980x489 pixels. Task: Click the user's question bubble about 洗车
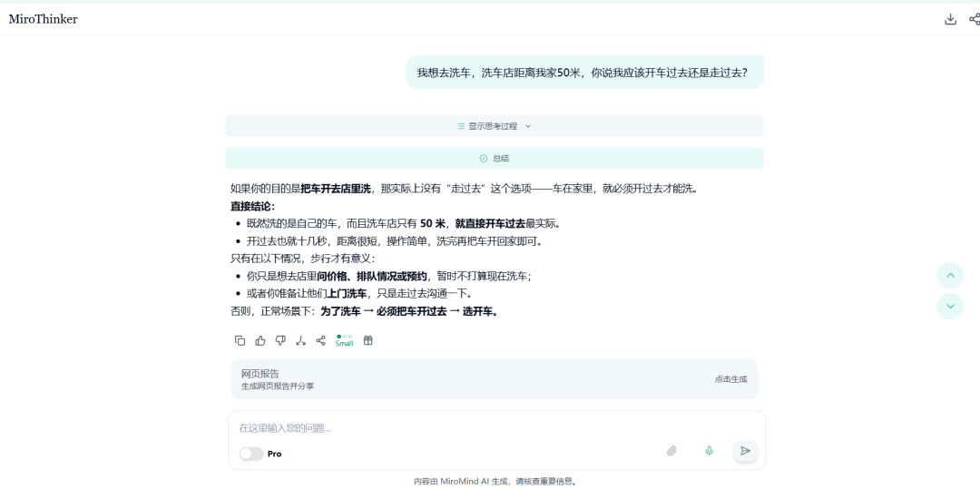(x=584, y=73)
